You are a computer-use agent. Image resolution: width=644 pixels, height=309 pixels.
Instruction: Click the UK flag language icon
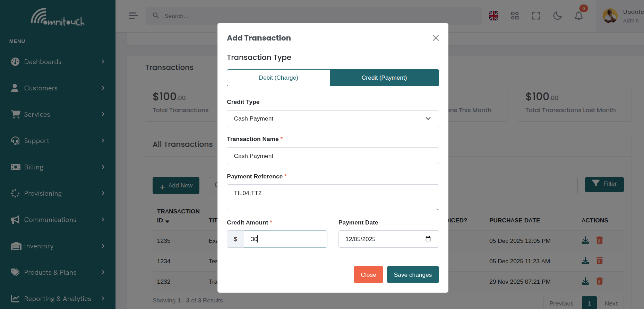point(493,16)
